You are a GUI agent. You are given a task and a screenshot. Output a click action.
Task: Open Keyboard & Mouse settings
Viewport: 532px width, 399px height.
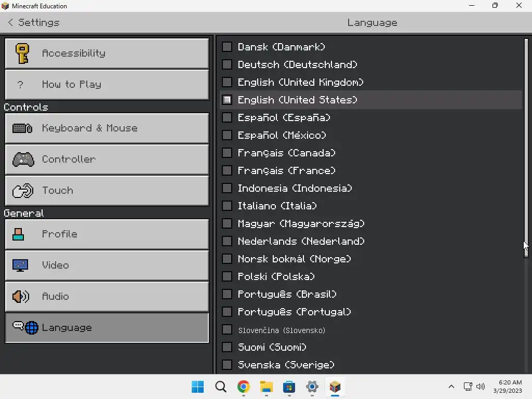[x=107, y=128]
